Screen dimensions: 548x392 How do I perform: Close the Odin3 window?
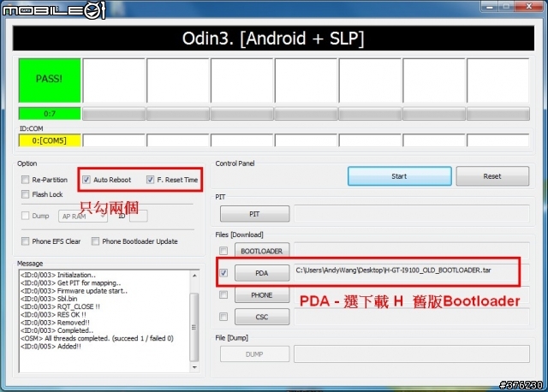click(529, 7)
